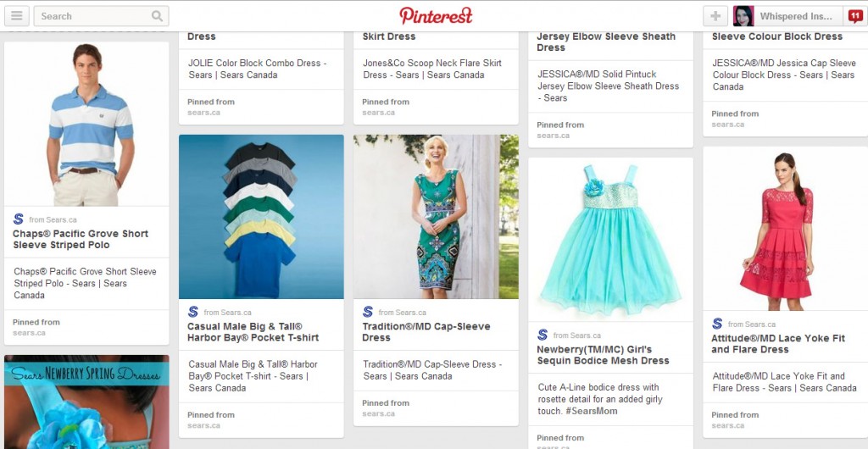
Task: Open the stacked T-shirts image
Action: click(261, 217)
